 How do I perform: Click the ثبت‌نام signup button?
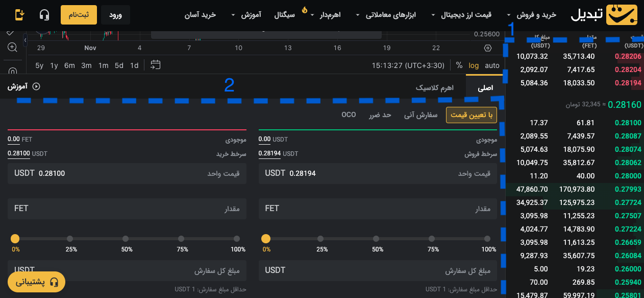pos(79,15)
